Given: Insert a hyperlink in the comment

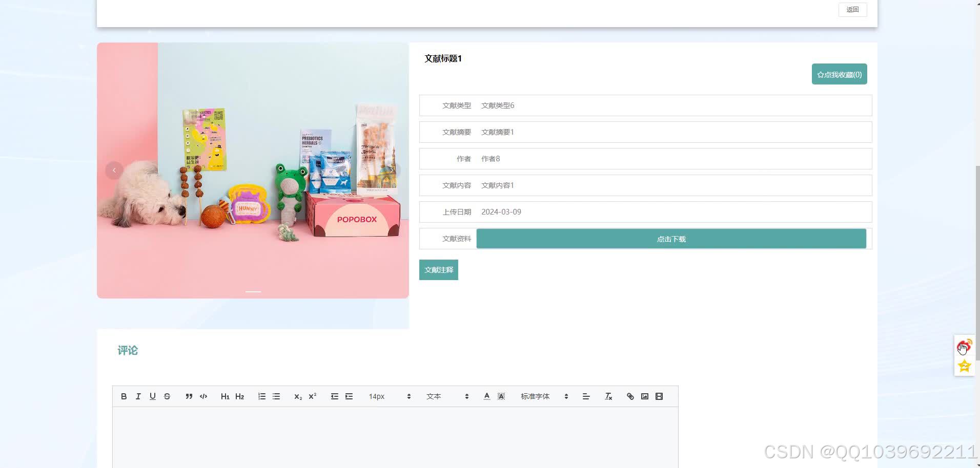Looking at the screenshot, I should [x=630, y=396].
